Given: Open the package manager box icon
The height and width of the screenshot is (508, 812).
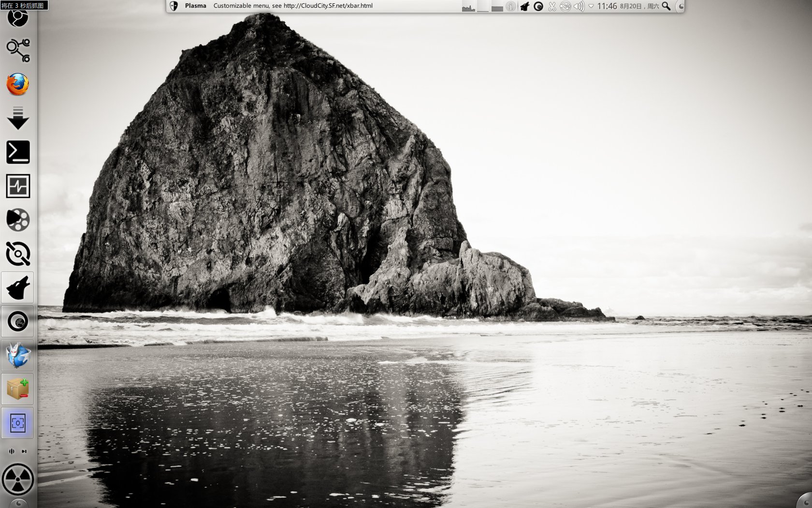Looking at the screenshot, I should point(18,389).
